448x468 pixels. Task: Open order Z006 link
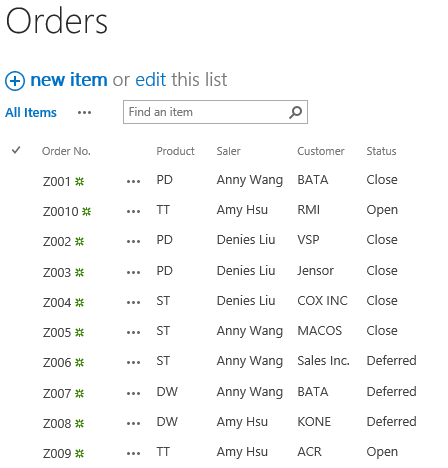point(57,363)
